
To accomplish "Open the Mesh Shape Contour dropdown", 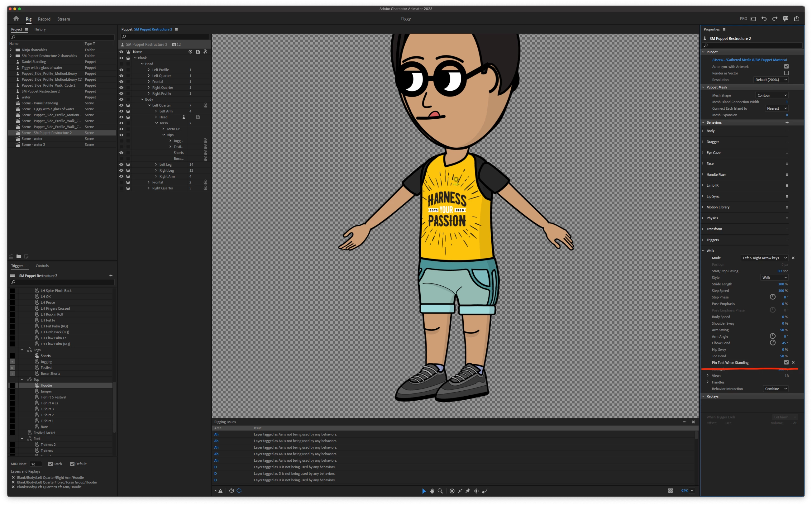I will tap(771, 95).
